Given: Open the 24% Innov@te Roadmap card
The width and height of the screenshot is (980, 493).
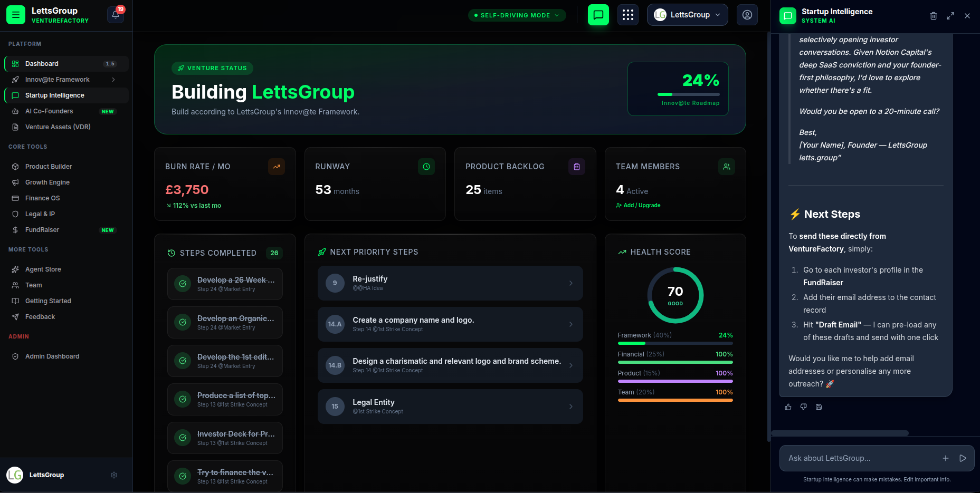Looking at the screenshot, I should [x=678, y=89].
